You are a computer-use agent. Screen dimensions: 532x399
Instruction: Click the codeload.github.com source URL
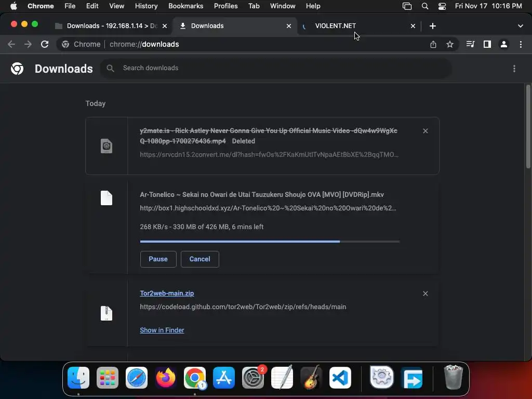(x=243, y=307)
